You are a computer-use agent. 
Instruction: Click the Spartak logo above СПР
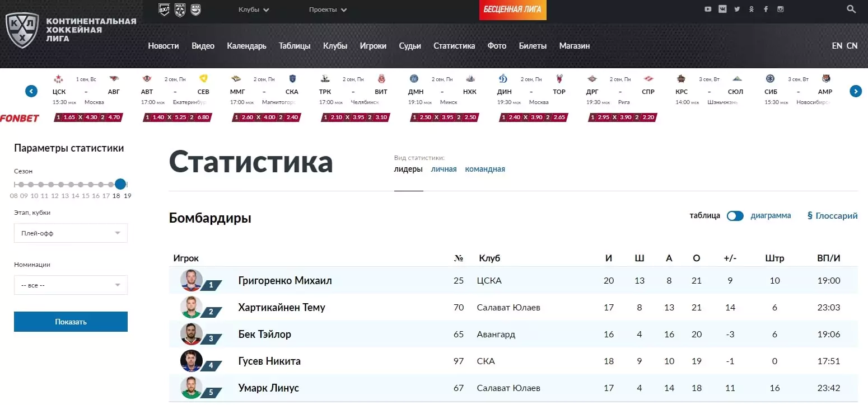[648, 79]
